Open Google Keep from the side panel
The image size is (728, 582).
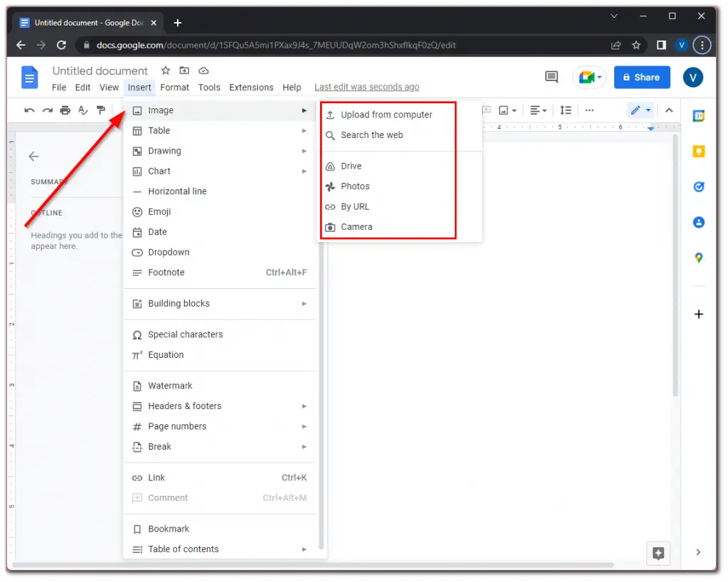tap(698, 151)
